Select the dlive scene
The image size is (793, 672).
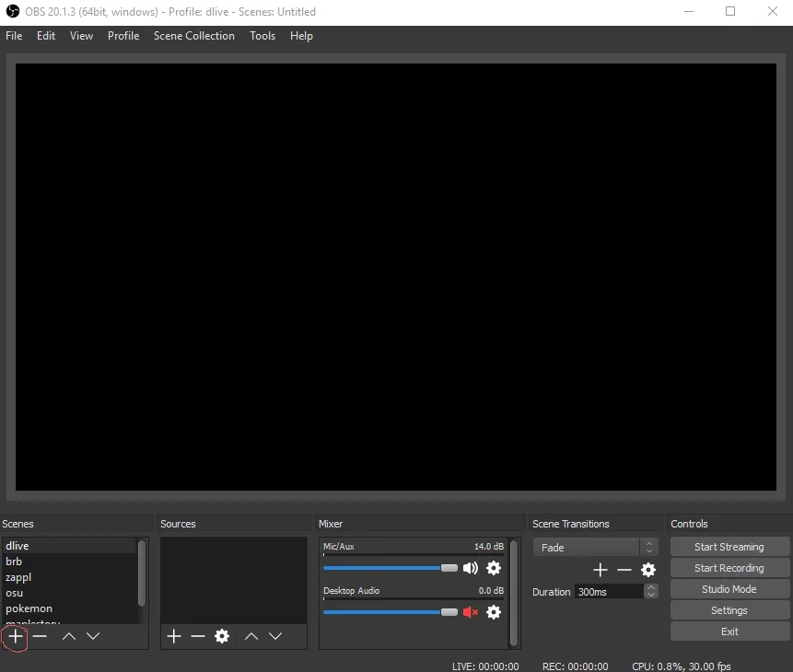(x=69, y=546)
